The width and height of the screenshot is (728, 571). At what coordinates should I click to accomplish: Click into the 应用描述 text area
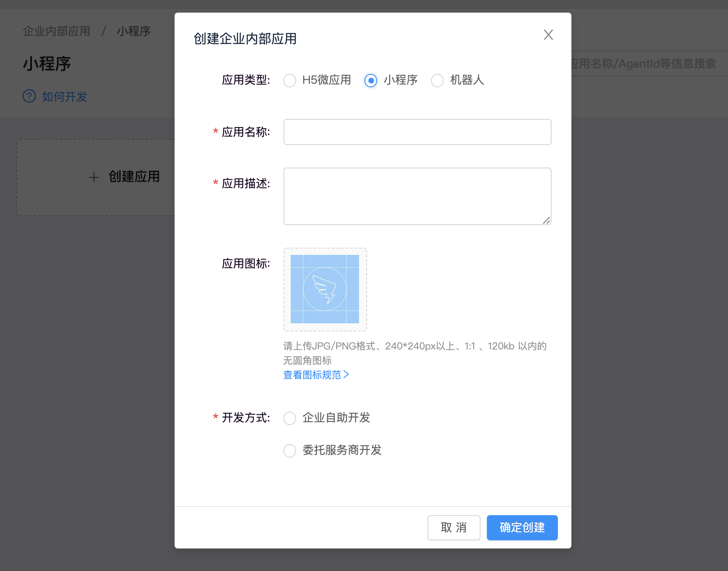click(417, 196)
